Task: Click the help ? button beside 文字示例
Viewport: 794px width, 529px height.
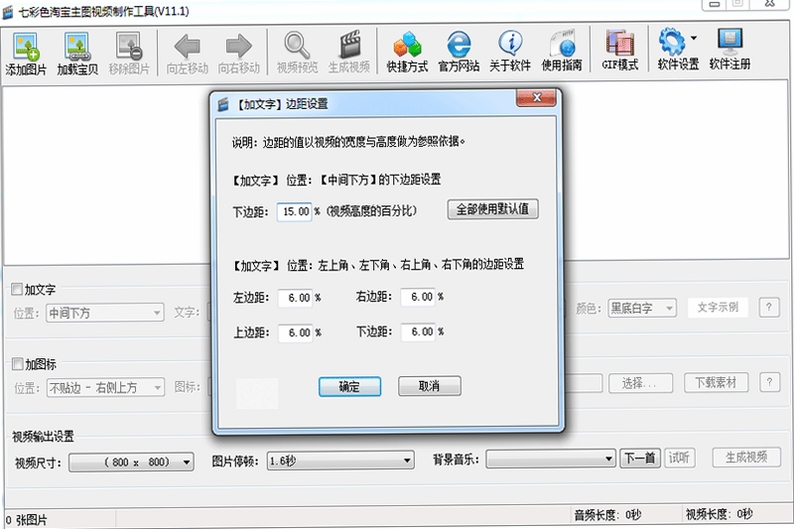Action: coord(769,307)
